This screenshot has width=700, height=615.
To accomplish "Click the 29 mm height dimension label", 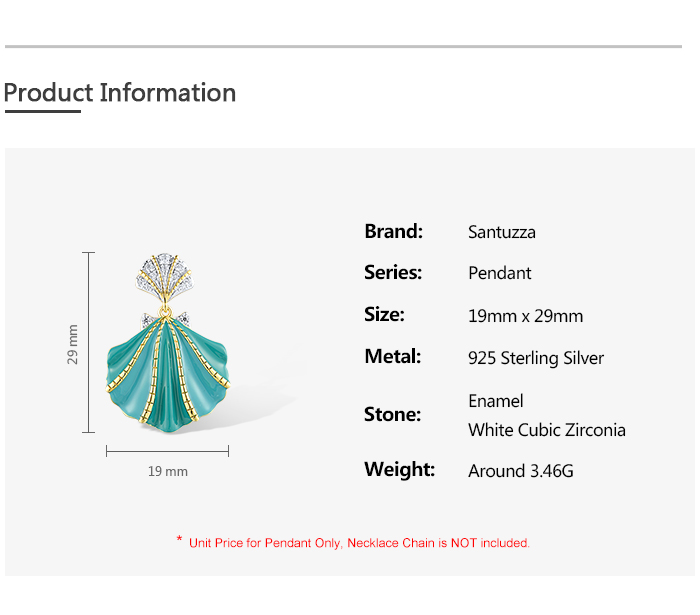I will [x=73, y=343].
